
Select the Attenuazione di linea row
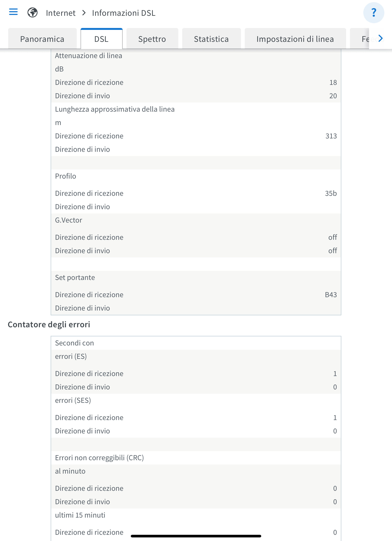tap(196, 56)
